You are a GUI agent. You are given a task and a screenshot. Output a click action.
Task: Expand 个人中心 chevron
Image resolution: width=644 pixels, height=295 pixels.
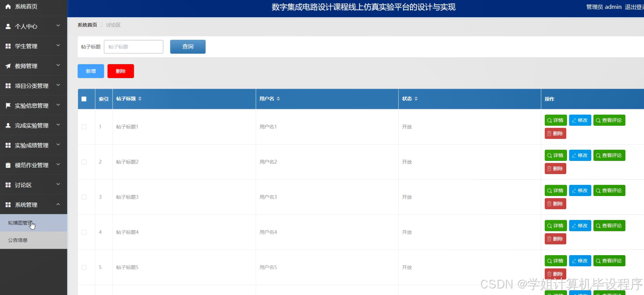(x=58, y=26)
